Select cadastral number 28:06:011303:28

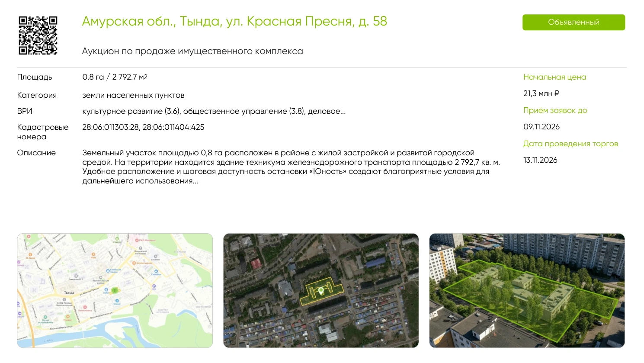pyautogui.click(x=111, y=127)
